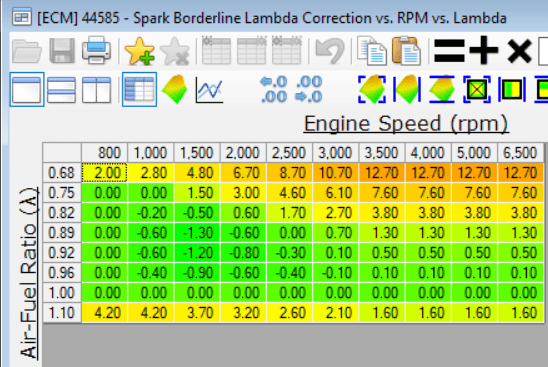This screenshot has width=548, height=367.
Task: Click the Print icon
Action: click(96, 51)
